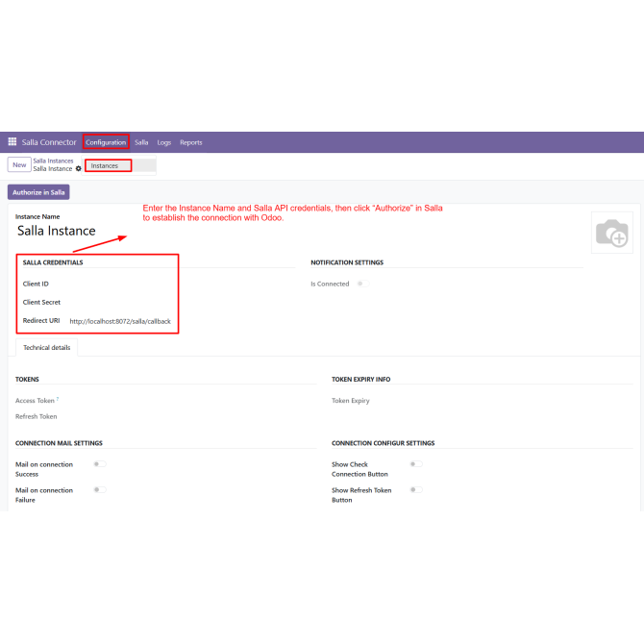
Task: Toggle Show Check Connection Button
Action: point(416,464)
